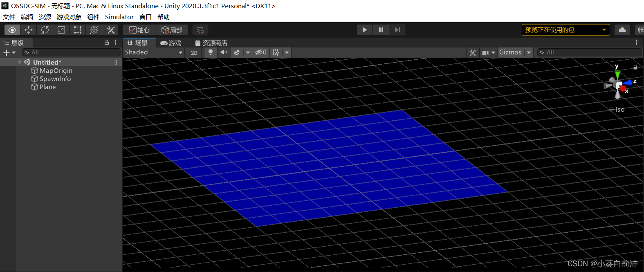This screenshot has height=272, width=644.
Task: Select the Rect transform tool
Action: click(78, 30)
